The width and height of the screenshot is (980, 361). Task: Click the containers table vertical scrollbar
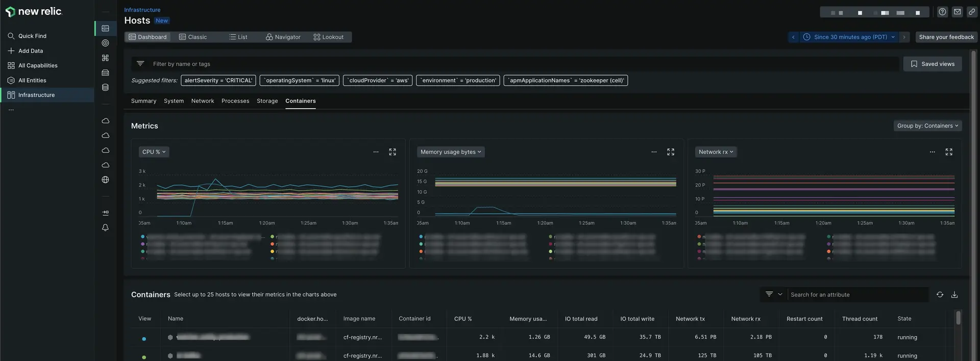(x=958, y=318)
